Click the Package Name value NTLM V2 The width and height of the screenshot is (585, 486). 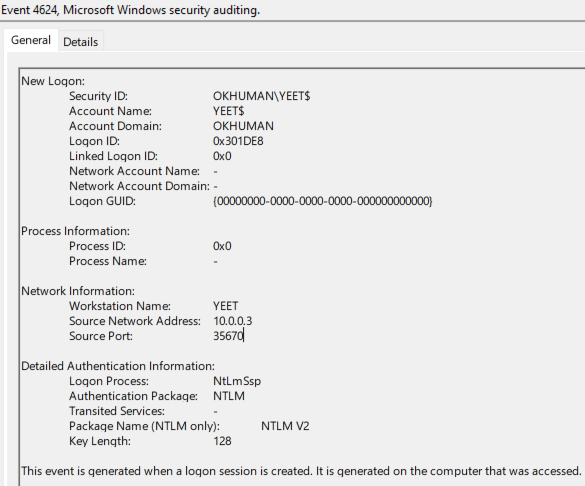[x=285, y=426]
